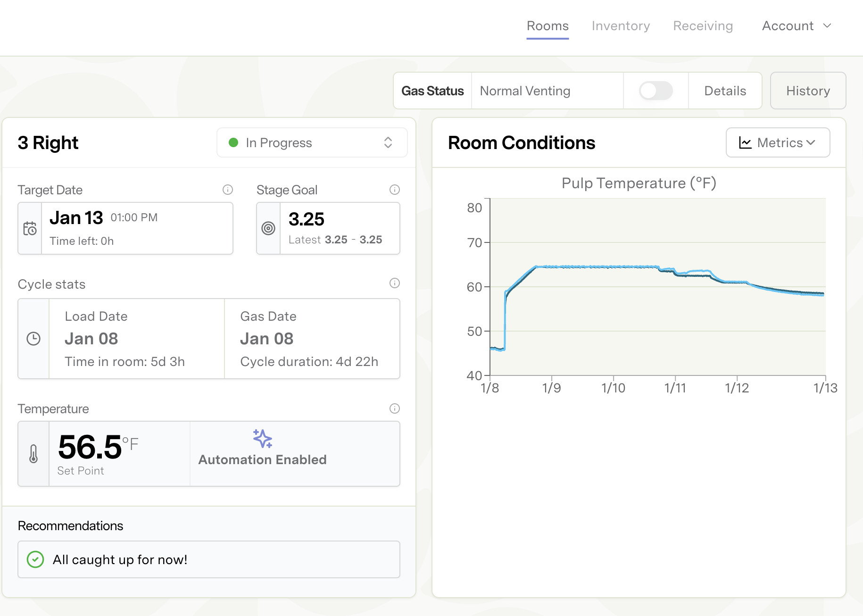Click the History button

808,91
